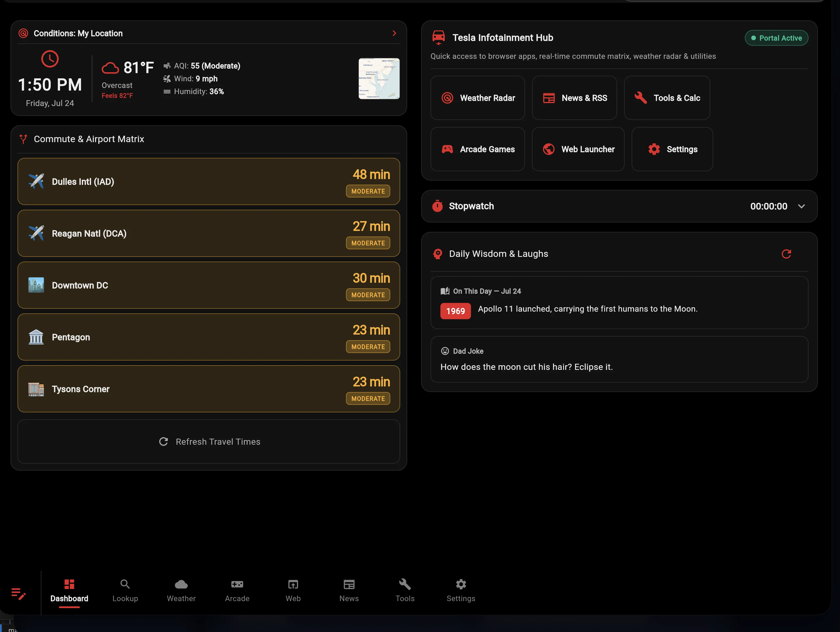840x632 pixels.
Task: Open News & RSS tile
Action: pos(574,98)
